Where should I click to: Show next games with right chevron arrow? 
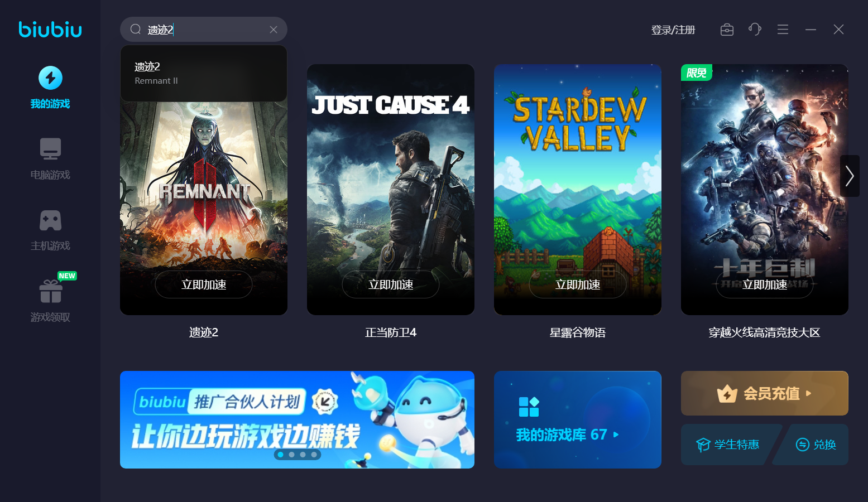pos(850,176)
